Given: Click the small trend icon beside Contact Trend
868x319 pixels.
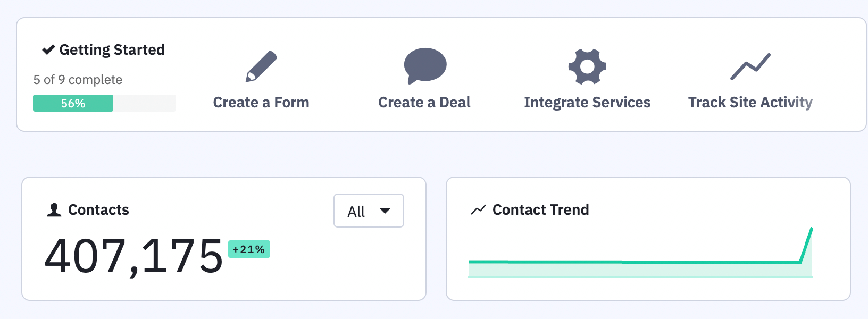Looking at the screenshot, I should tap(478, 210).
